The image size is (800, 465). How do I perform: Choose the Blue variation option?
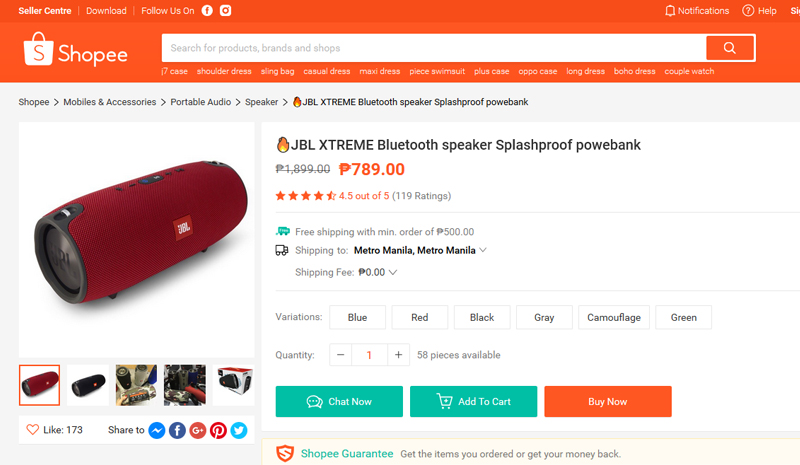[x=358, y=317]
